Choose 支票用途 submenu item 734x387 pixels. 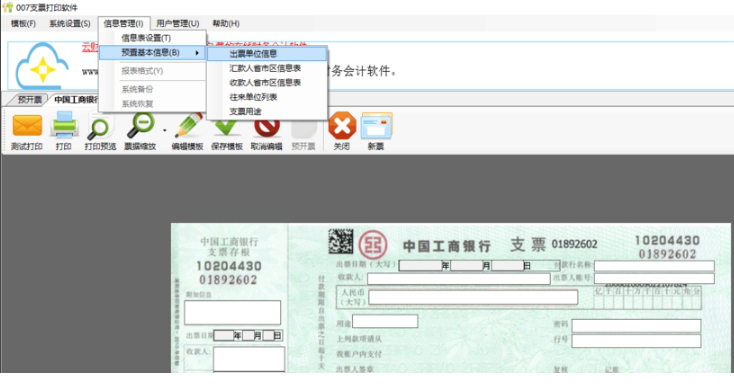267,112
